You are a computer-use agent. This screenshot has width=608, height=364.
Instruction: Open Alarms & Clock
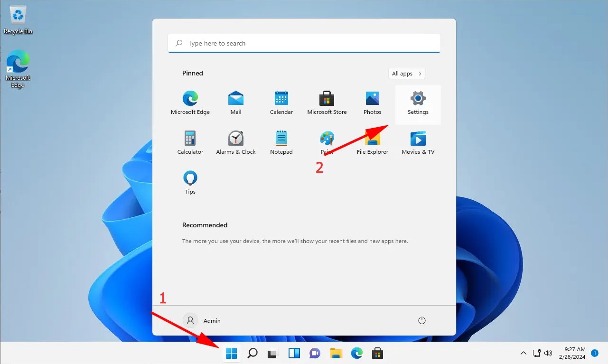[236, 143]
